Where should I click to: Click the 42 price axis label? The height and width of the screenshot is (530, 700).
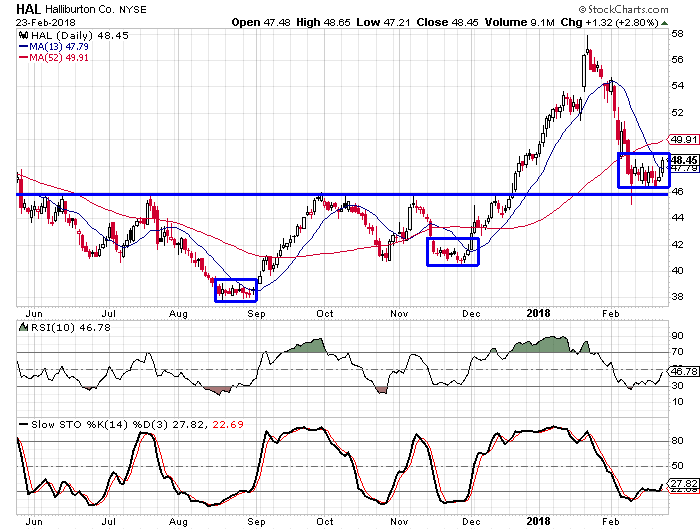678,245
